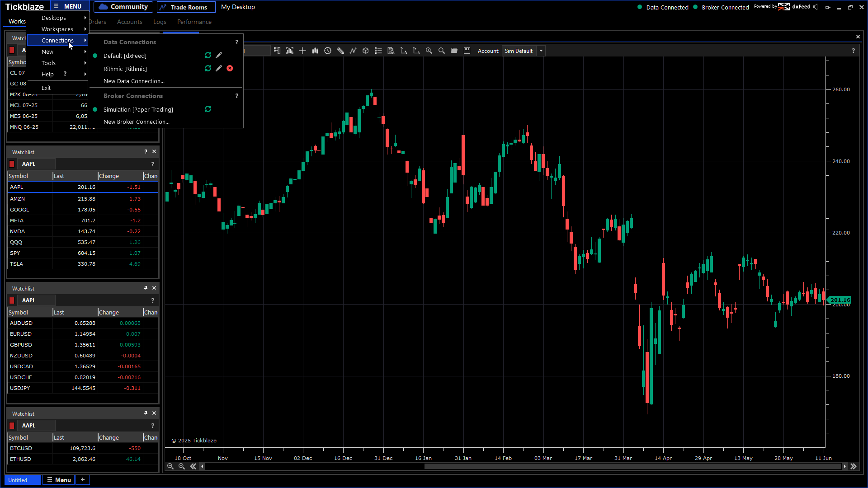Open Trade Rooms
The image size is (868, 488).
(186, 7)
